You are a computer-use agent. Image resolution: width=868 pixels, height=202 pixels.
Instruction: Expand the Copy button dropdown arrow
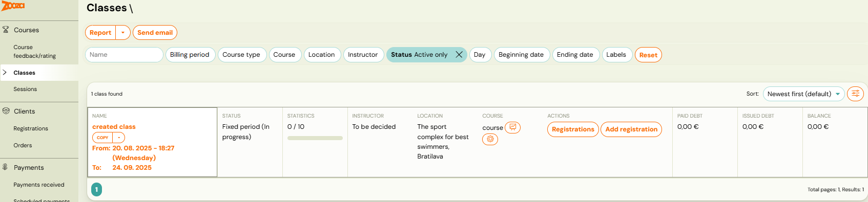[x=118, y=138]
